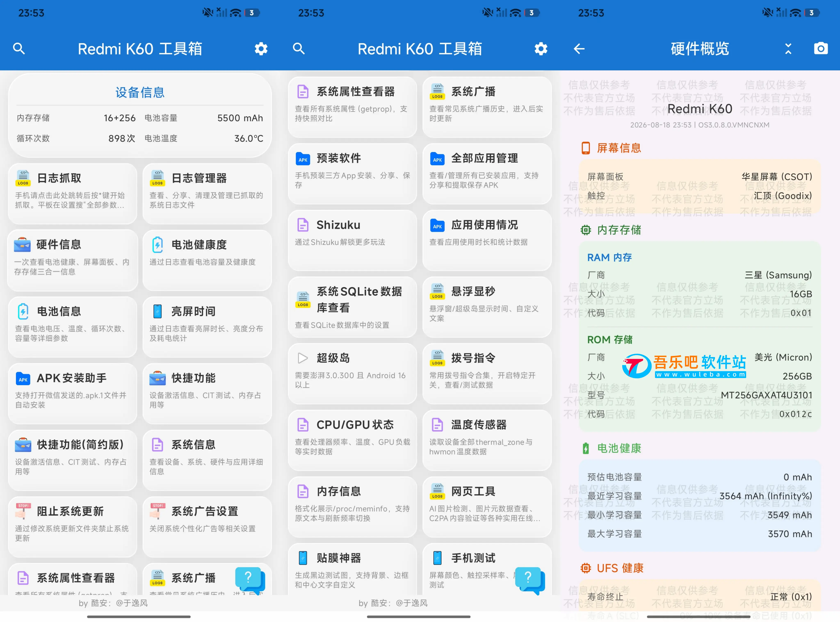
Task: Tap the play icon of 超级岛
Action: 303,358
